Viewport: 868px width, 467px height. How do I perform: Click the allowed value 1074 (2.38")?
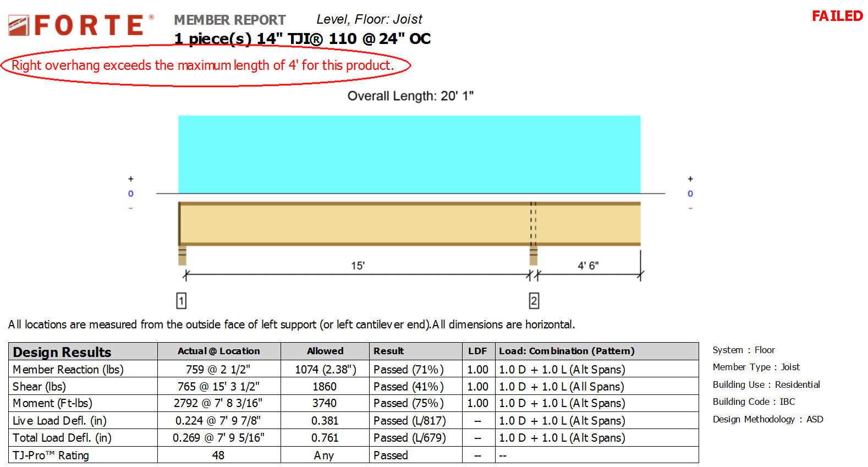tap(325, 370)
